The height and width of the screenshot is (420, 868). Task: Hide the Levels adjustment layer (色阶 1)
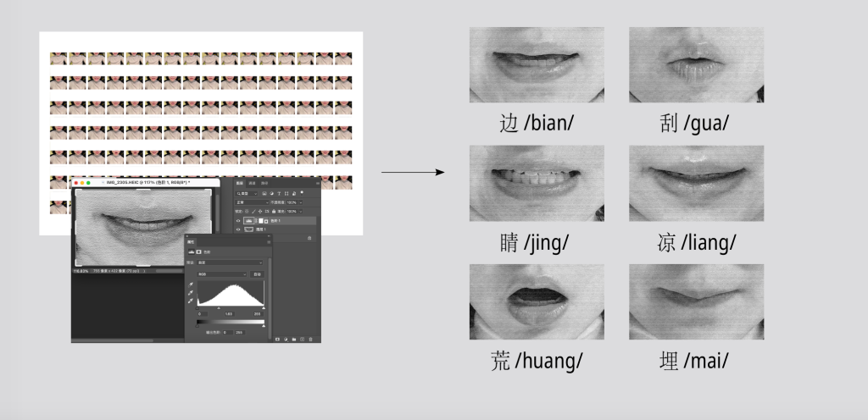click(238, 220)
